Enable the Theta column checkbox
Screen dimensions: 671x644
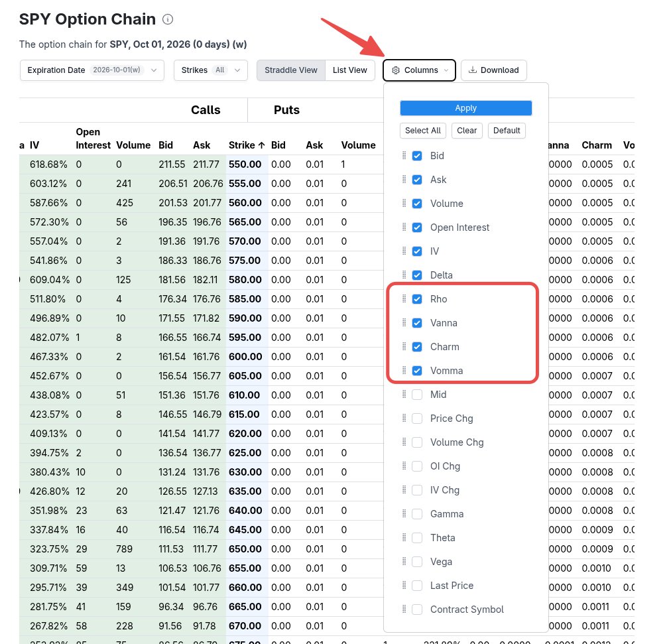417,538
